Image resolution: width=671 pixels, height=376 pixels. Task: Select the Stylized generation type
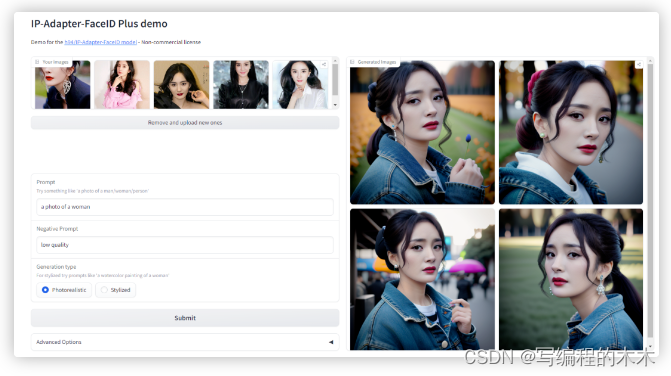116,290
